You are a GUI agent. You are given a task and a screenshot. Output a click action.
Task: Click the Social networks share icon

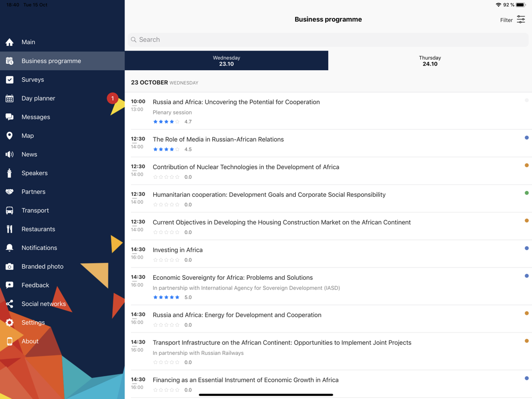point(10,304)
